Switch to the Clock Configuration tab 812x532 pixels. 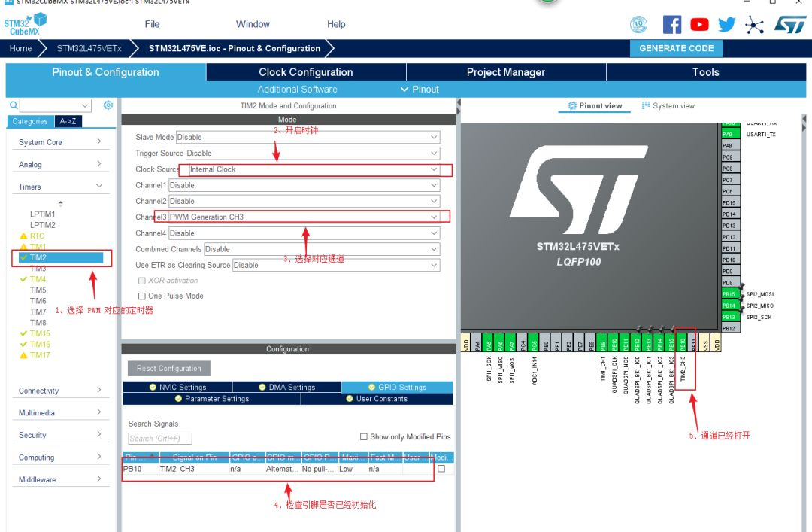[304, 72]
